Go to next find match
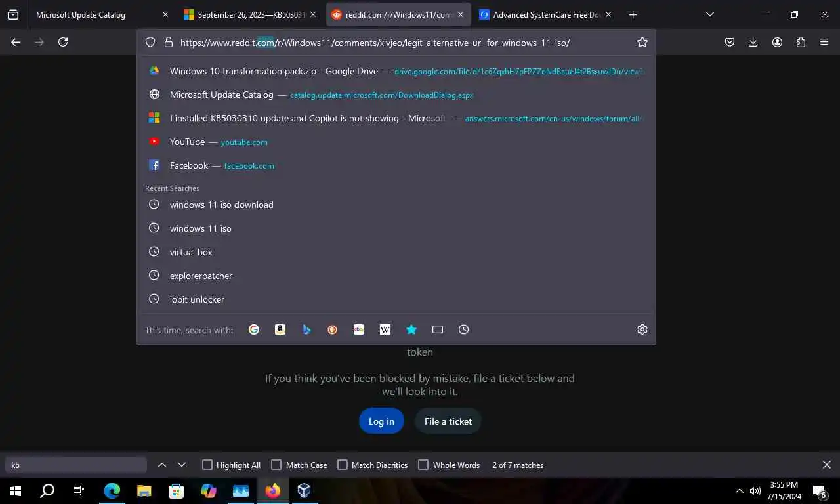Screen dimensions: 840x504 [x=182, y=465]
